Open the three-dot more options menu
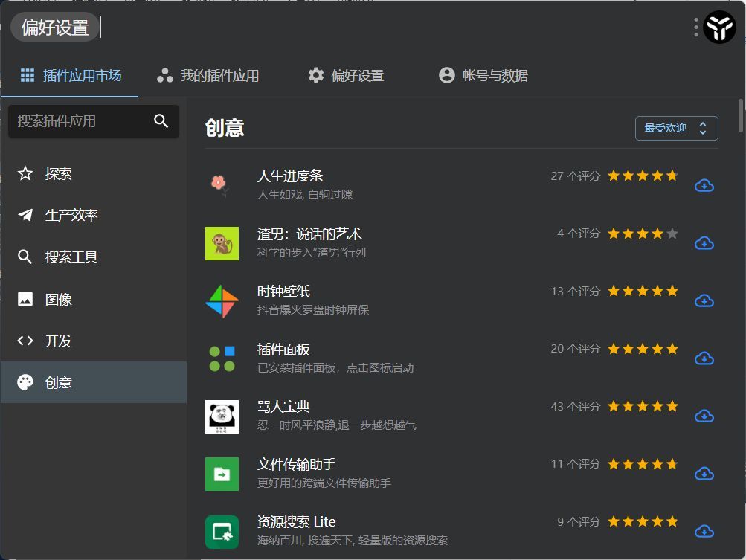Viewport: 746px width, 560px height. tap(696, 27)
